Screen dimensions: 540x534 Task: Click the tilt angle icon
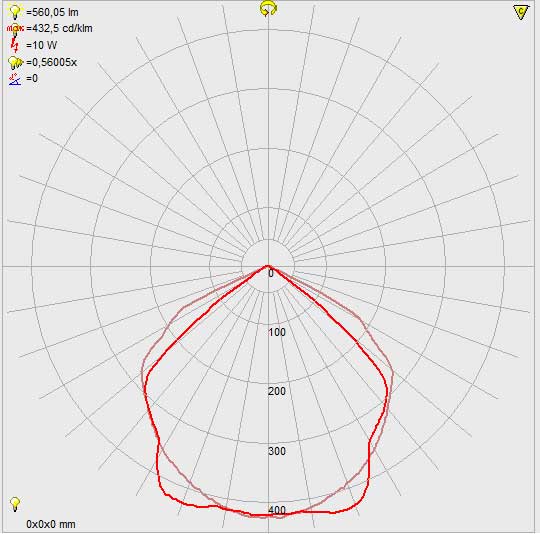pyautogui.click(x=15, y=79)
